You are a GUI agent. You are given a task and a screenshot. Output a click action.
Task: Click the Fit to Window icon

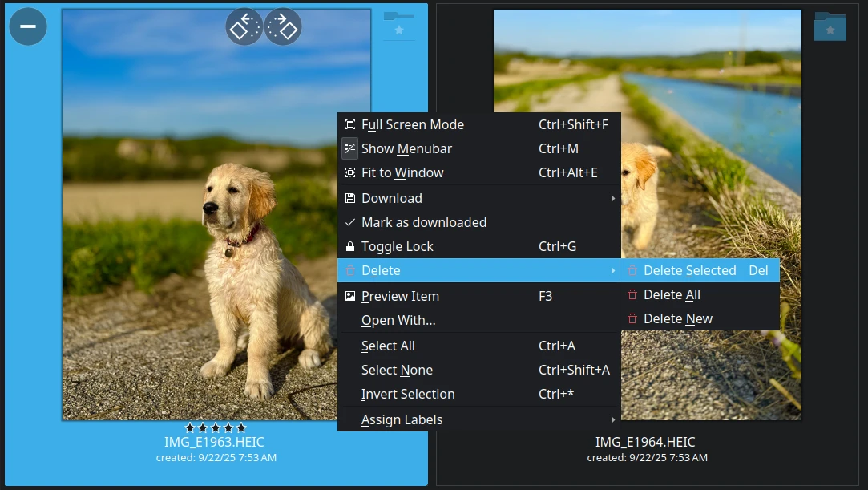[x=349, y=172]
